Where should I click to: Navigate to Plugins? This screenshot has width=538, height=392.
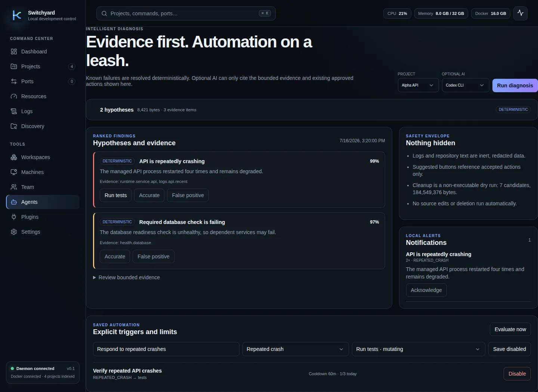[43, 217]
